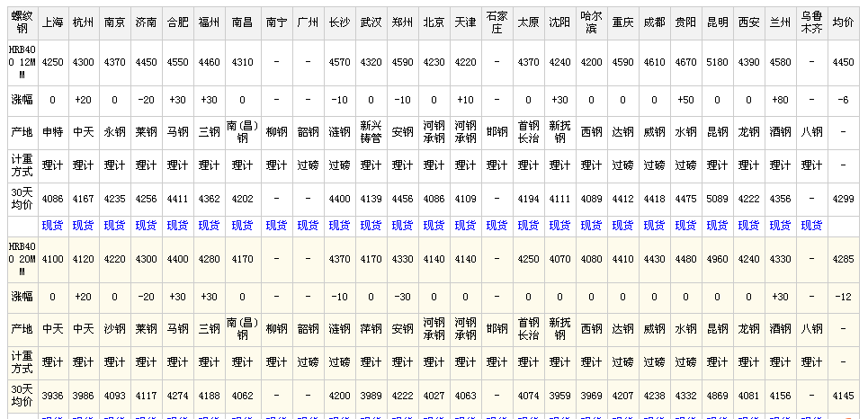868x419 pixels.
Task: Click the 合肥 20MM 30-day average 4274
Action: click(x=178, y=396)
